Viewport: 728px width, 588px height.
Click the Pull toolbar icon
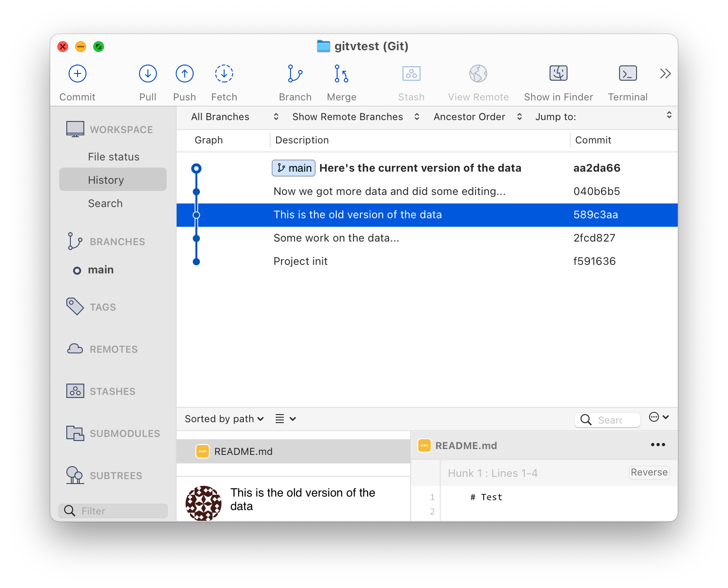pyautogui.click(x=147, y=73)
